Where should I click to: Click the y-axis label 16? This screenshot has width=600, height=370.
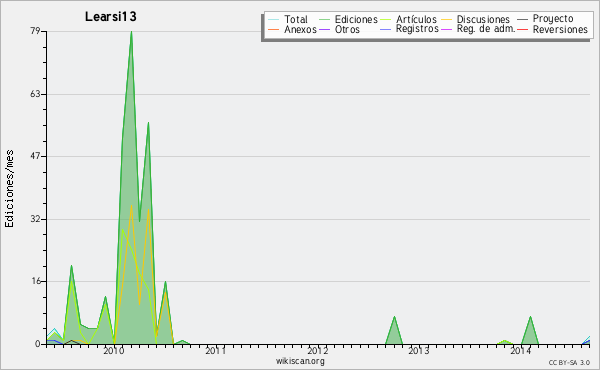click(35, 281)
